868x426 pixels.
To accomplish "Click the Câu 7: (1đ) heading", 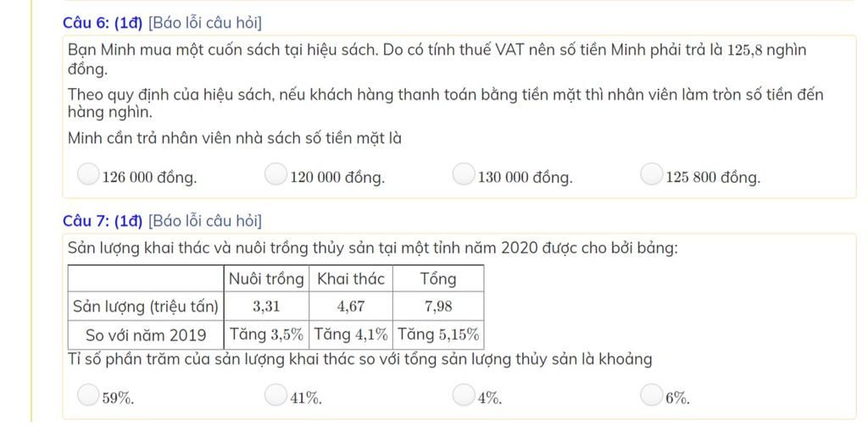I will (103, 221).
